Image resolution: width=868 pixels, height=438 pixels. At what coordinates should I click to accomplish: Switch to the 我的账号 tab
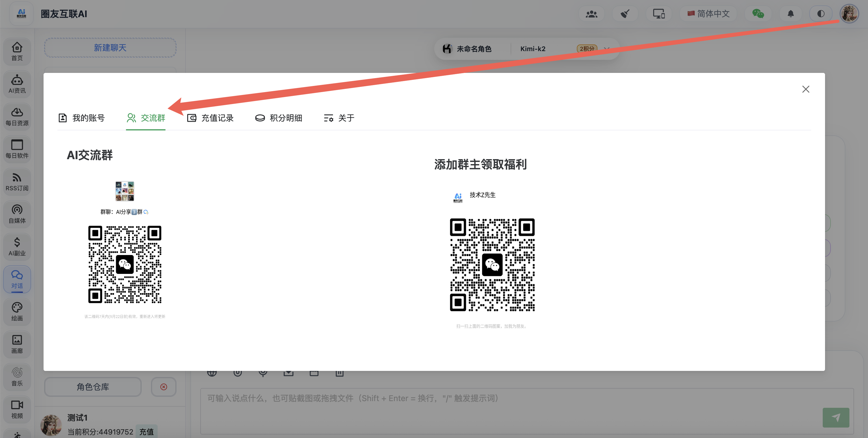[82, 118]
